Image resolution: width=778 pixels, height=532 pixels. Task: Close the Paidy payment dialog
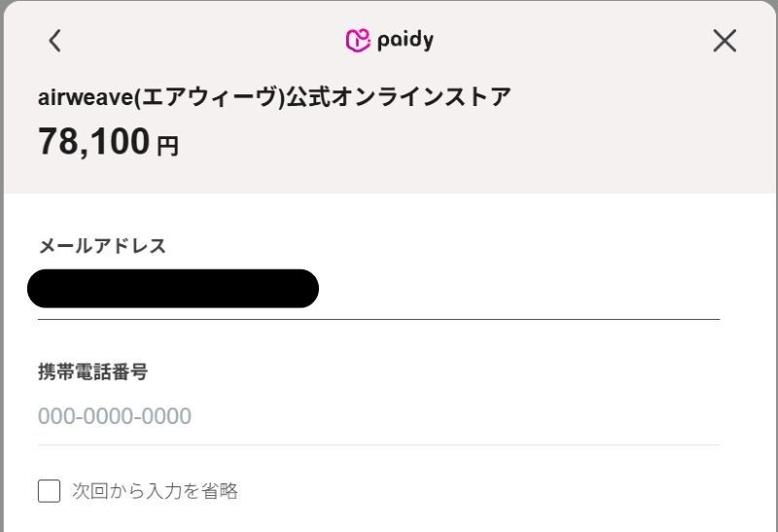coord(725,40)
